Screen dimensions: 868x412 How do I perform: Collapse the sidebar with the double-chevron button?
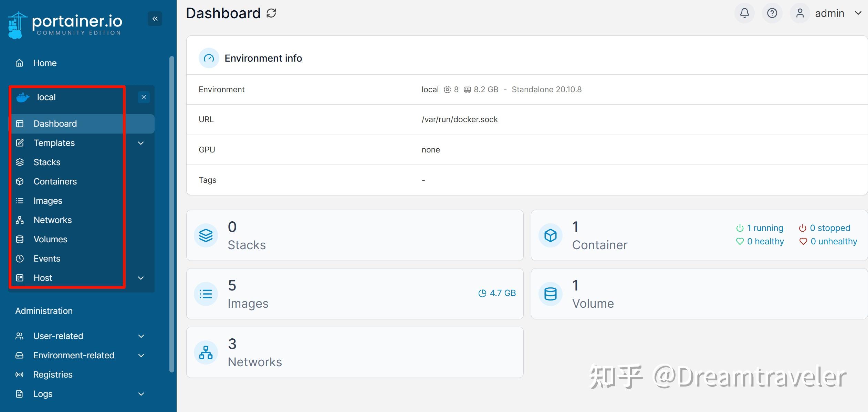[155, 19]
